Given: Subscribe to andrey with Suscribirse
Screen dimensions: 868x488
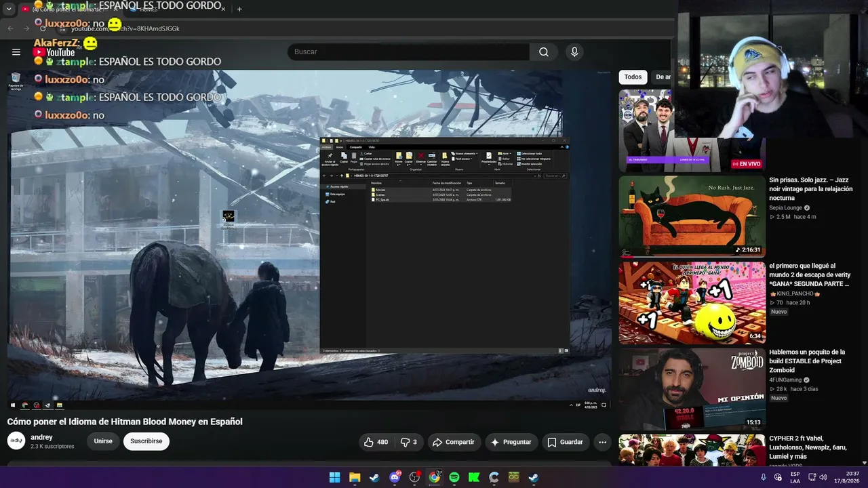Looking at the screenshot, I should (x=146, y=441).
